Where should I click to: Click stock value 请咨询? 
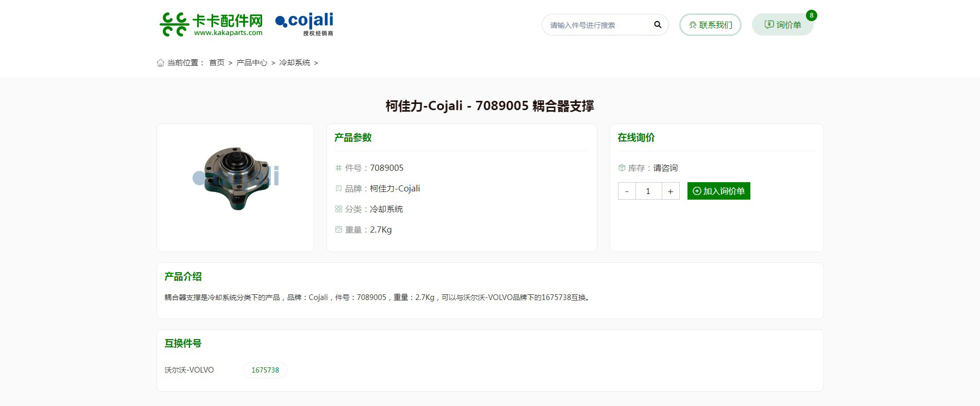click(665, 168)
